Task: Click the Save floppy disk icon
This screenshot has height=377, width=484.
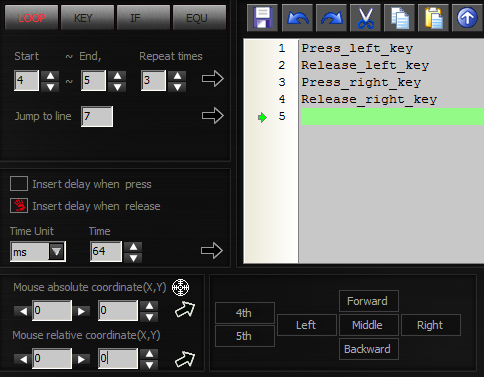Action: coord(262,18)
